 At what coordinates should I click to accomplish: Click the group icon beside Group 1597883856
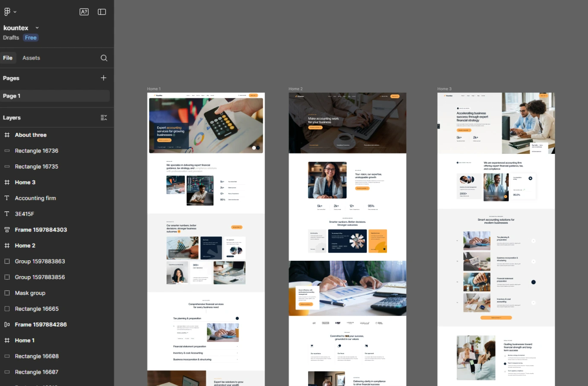[x=6, y=277]
